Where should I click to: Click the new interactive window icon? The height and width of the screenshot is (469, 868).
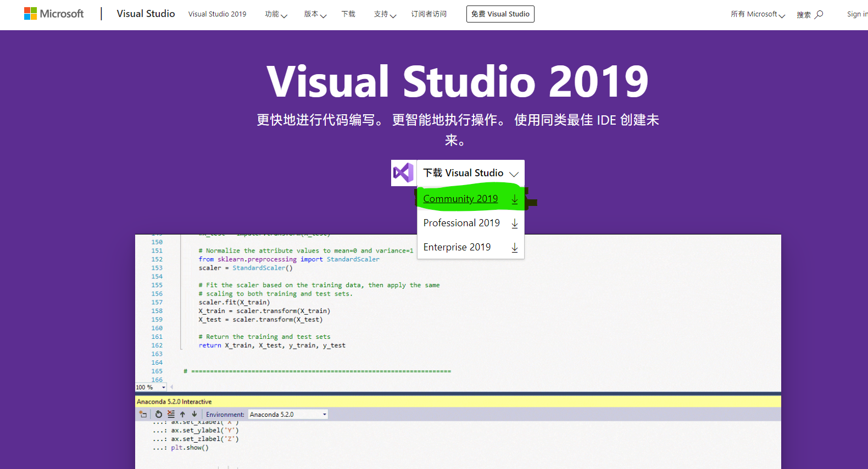pyautogui.click(x=143, y=414)
